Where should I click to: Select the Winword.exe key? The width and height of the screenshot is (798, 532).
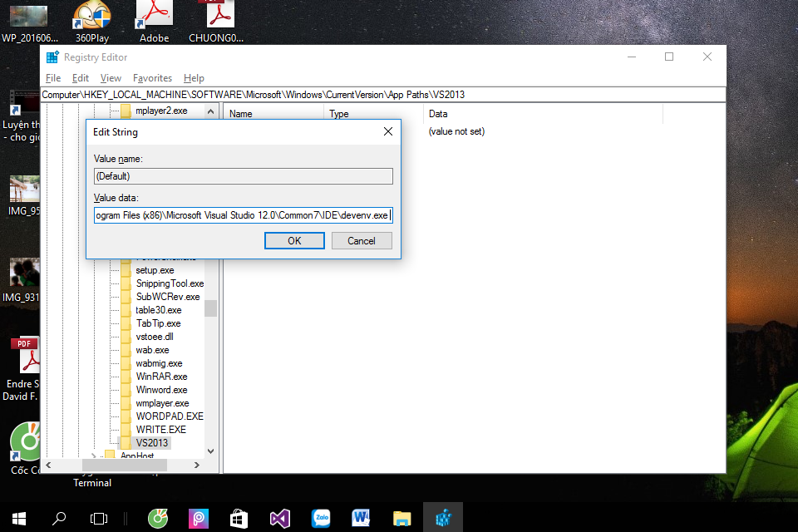coord(161,390)
